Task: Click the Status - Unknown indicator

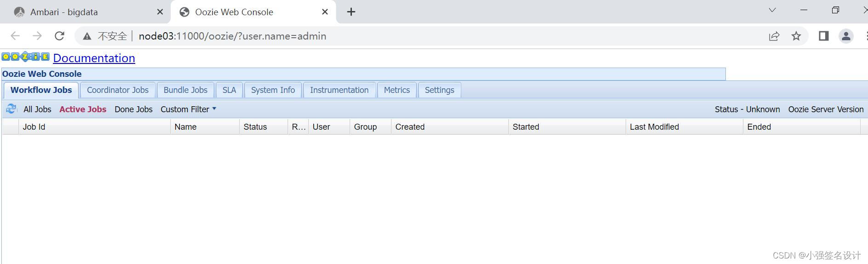Action: pos(747,109)
